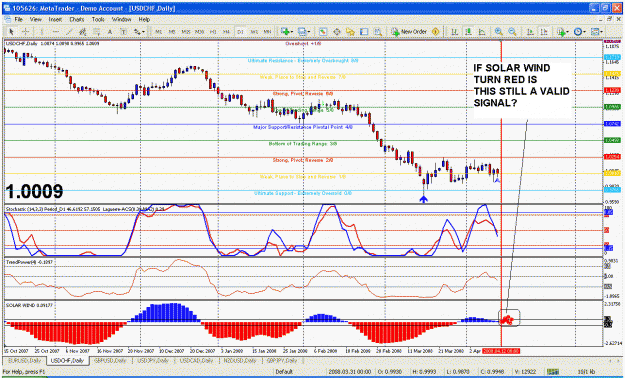Switch chart to W1 weekly timeframe

[254, 32]
